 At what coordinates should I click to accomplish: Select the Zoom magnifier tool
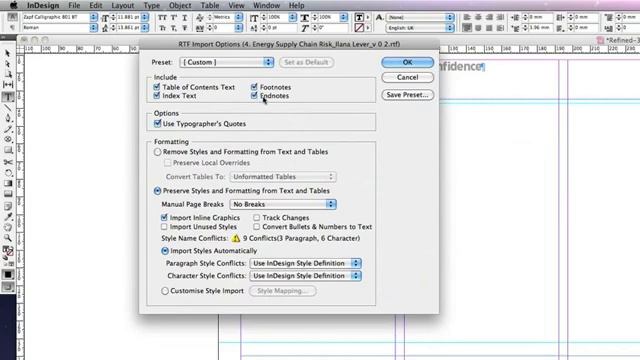(8, 238)
